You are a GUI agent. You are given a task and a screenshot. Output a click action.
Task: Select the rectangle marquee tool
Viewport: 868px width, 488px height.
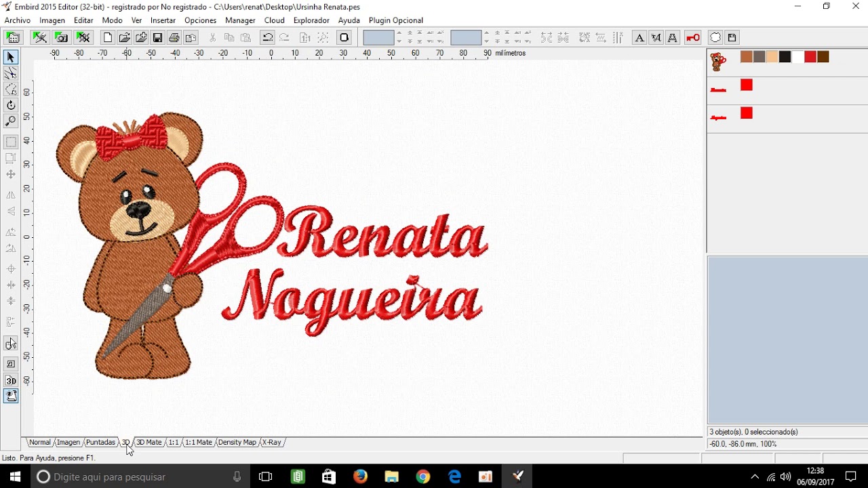11,142
